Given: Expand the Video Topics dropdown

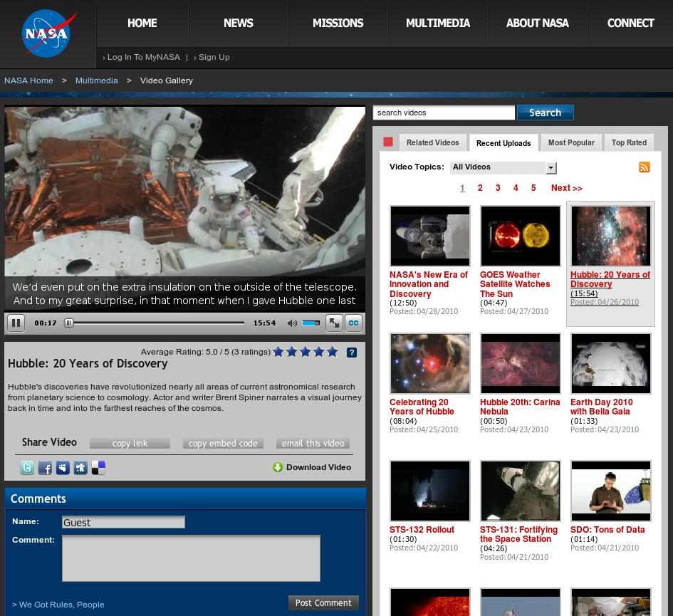Looking at the screenshot, I should coord(551,168).
